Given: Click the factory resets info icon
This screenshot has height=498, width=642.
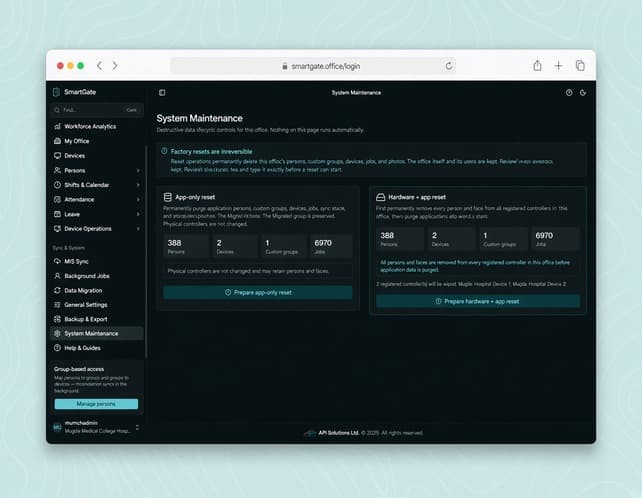Looking at the screenshot, I should tap(164, 151).
